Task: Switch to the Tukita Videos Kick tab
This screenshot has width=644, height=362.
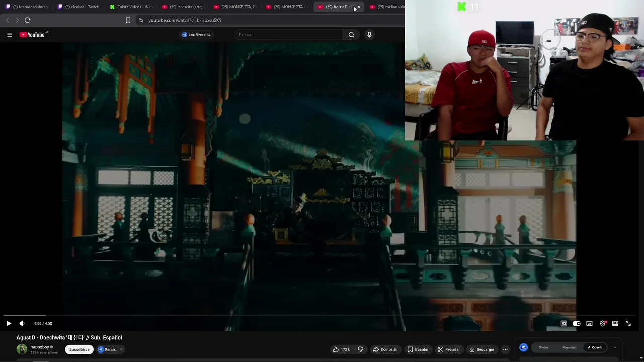Action: coord(131,7)
